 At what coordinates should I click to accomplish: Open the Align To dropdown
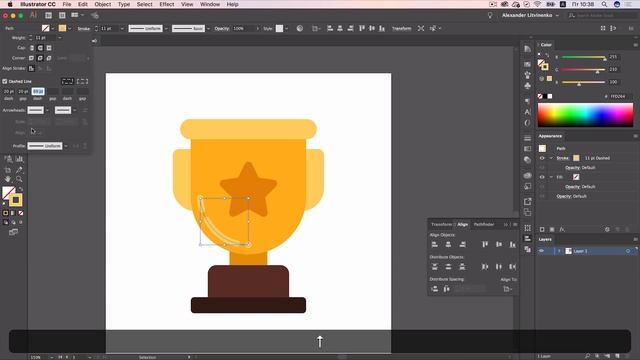pos(507,289)
